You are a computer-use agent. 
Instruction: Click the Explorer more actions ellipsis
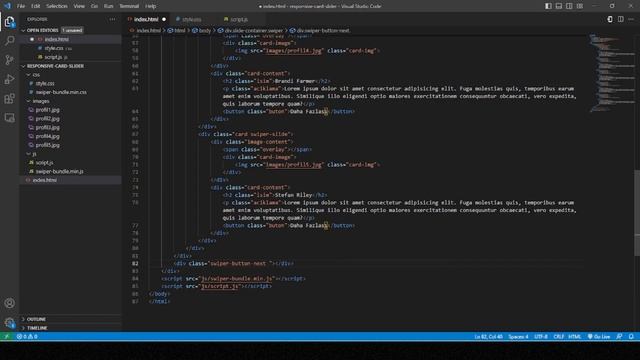(x=112, y=19)
